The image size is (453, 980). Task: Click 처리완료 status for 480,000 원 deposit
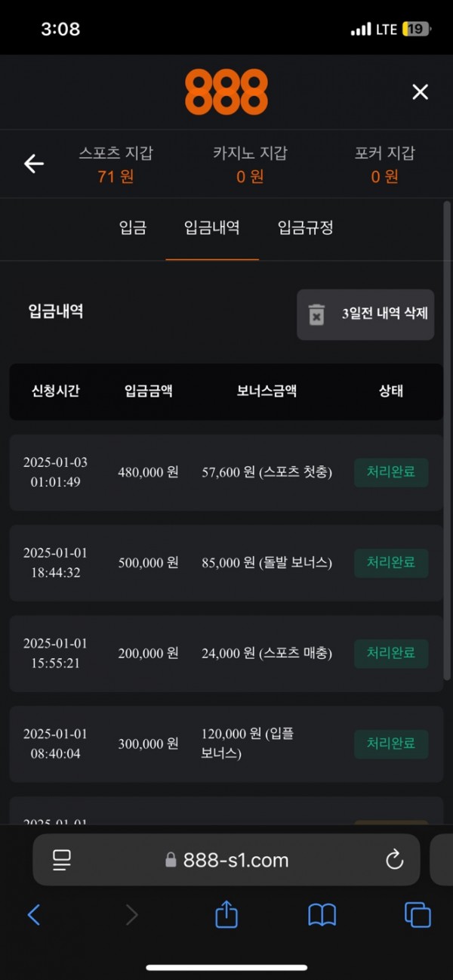pyautogui.click(x=391, y=473)
